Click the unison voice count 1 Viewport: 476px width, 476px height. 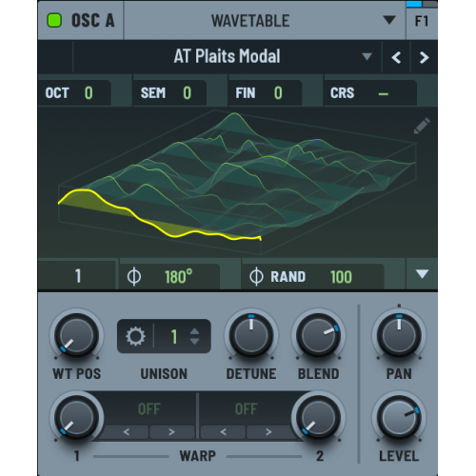tap(174, 336)
